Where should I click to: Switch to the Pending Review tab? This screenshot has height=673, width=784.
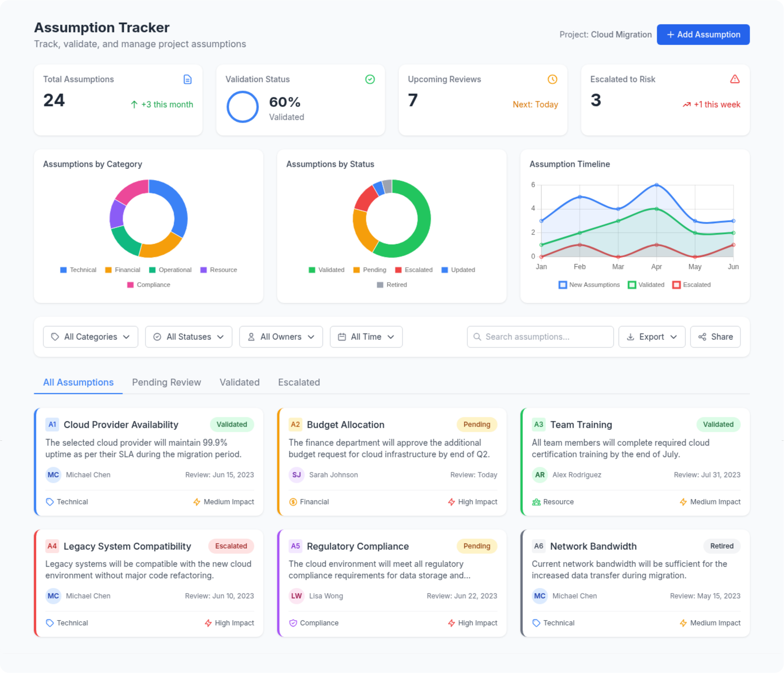point(166,383)
